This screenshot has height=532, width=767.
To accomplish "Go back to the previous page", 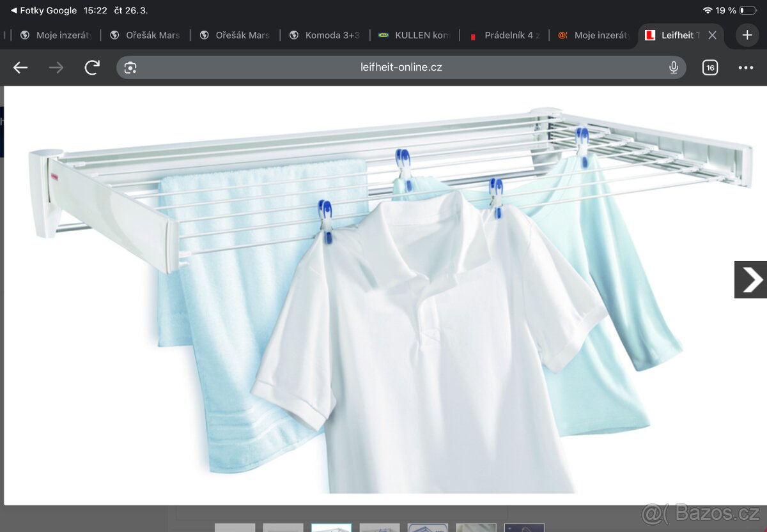I will point(20,68).
